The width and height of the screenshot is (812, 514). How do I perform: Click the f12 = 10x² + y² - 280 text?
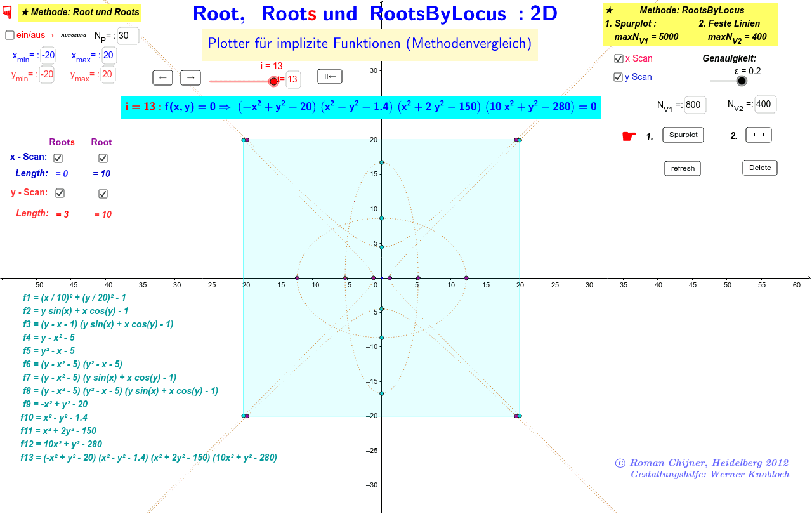(61, 444)
